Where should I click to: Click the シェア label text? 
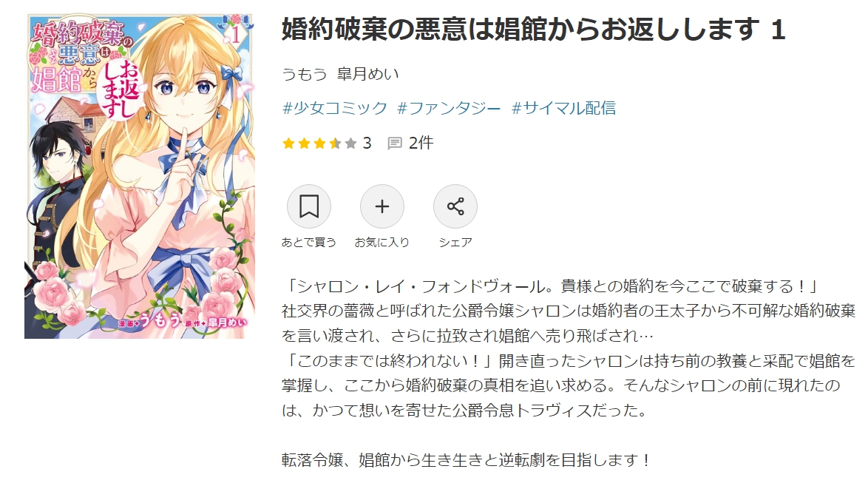tap(455, 242)
